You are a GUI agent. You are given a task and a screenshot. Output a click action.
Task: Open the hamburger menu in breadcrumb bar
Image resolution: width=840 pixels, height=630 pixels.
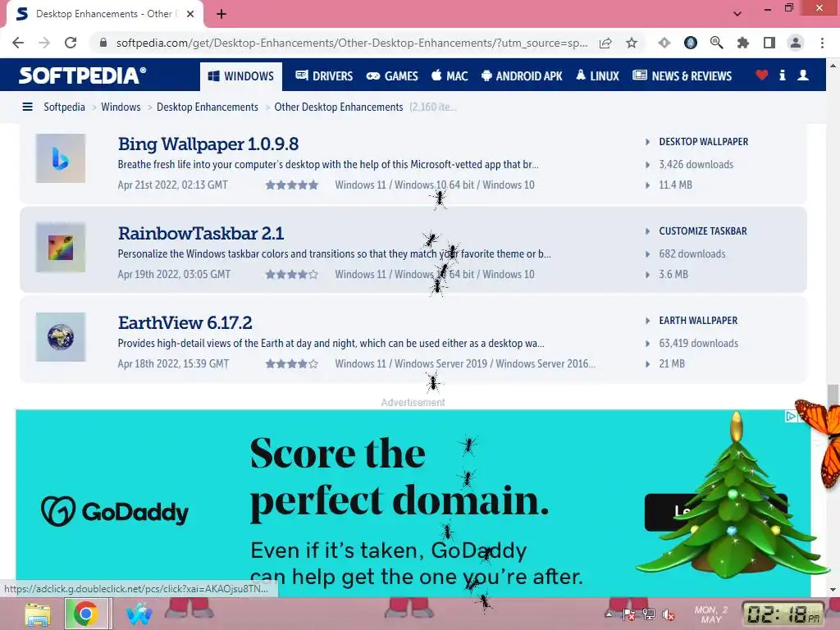point(27,107)
